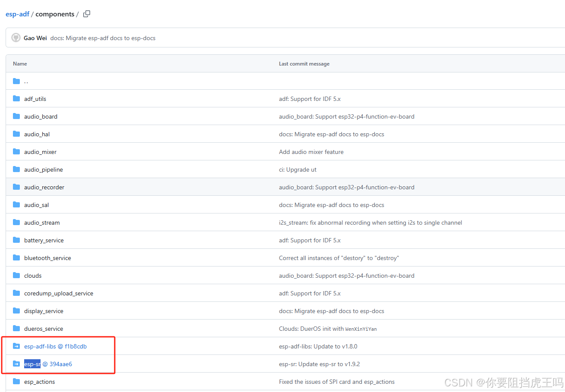
Task: Copy the components path with the copy icon
Action: click(87, 14)
